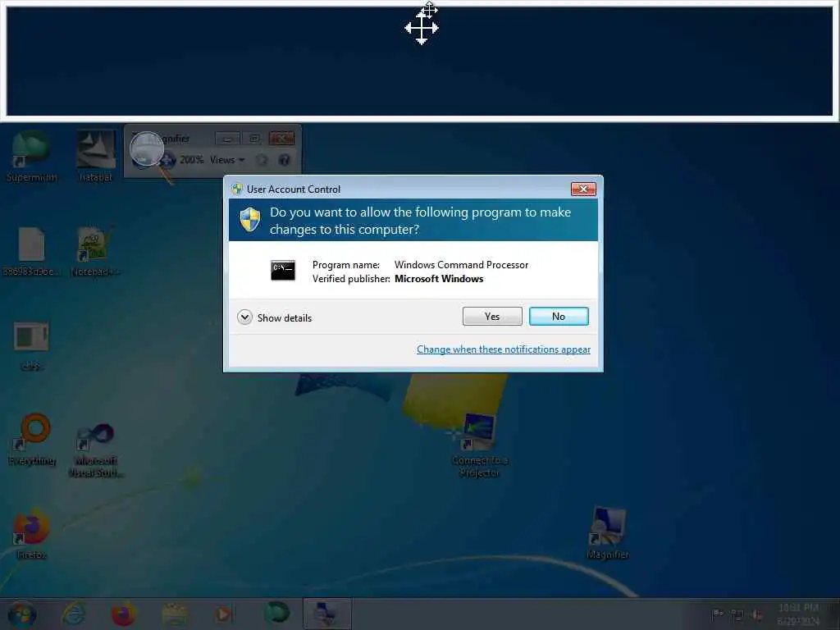
Task: Open the Connect to a Projector shortcut
Action: [x=479, y=445]
